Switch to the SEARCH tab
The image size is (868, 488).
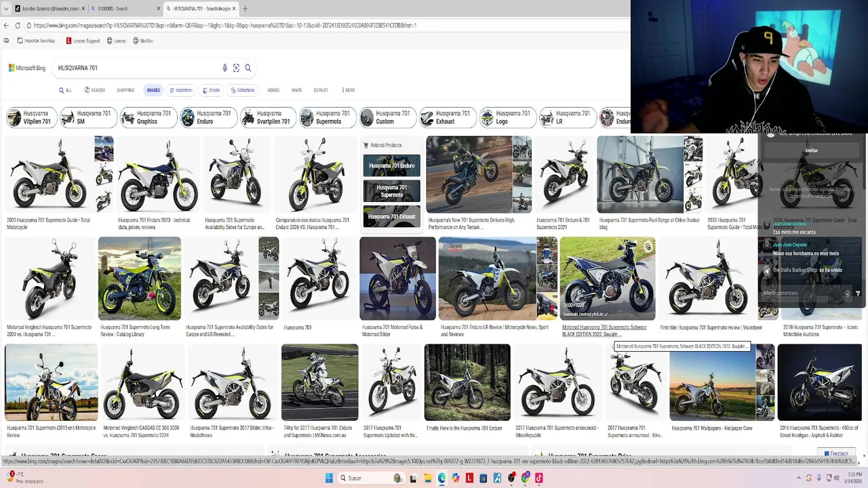click(x=94, y=90)
